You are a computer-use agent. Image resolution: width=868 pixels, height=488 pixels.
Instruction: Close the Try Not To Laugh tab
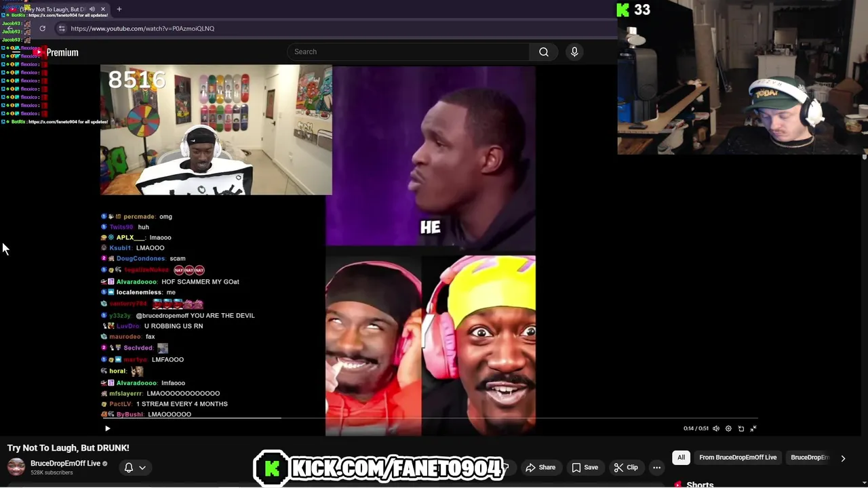[103, 9]
